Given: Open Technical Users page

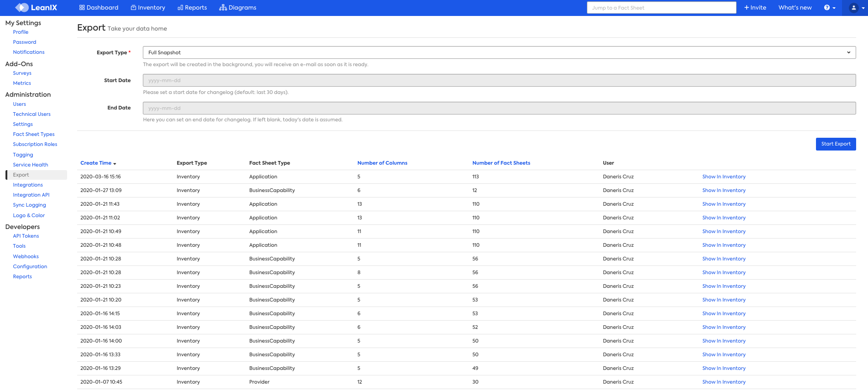Looking at the screenshot, I should click(32, 114).
